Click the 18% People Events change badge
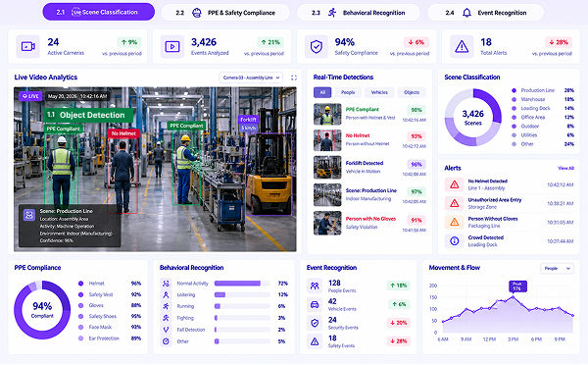588x365 pixels. click(399, 286)
